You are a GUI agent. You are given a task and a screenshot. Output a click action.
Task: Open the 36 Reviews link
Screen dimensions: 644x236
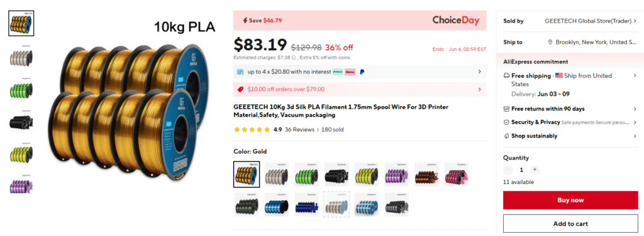click(299, 129)
